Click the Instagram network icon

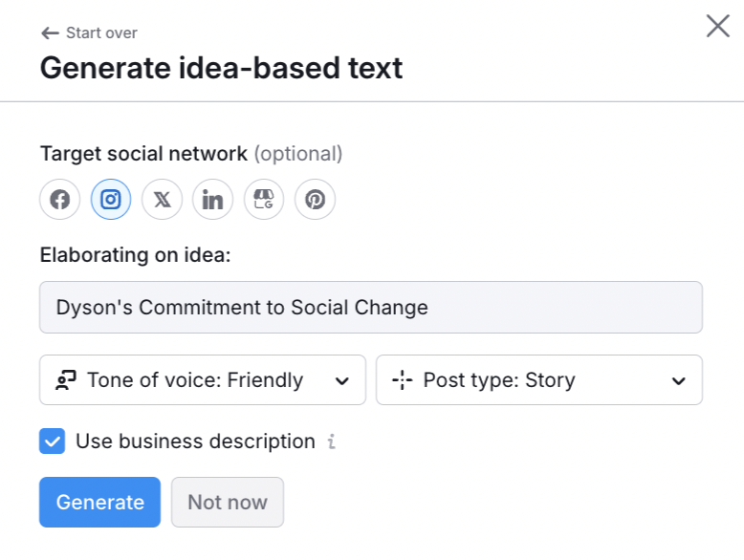pyautogui.click(x=111, y=200)
